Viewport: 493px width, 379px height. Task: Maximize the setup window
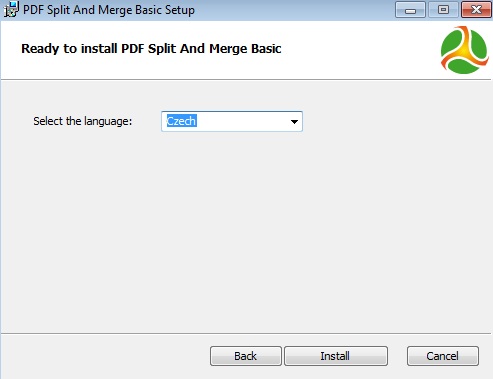pos(443,10)
